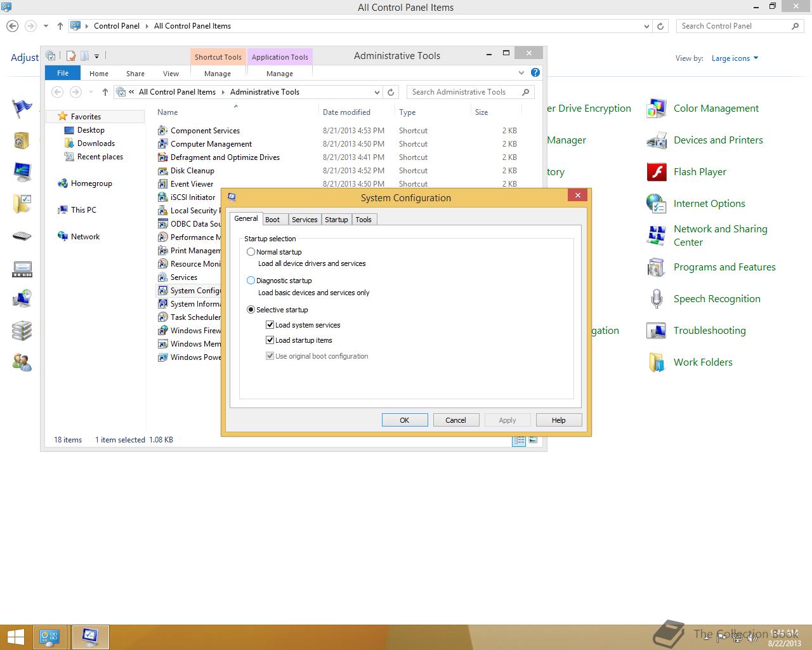
Task: Uncheck Load startup items
Action: coord(270,340)
